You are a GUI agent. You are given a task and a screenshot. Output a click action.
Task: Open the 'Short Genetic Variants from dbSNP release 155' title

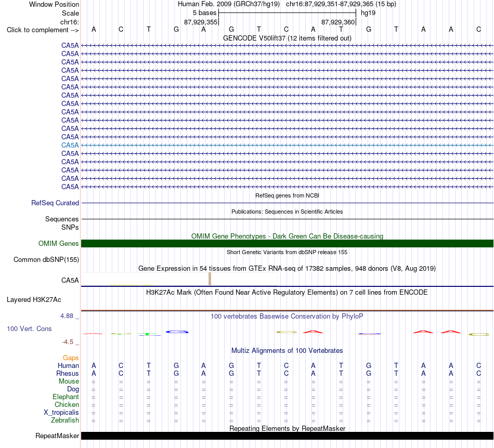pyautogui.click(x=287, y=252)
